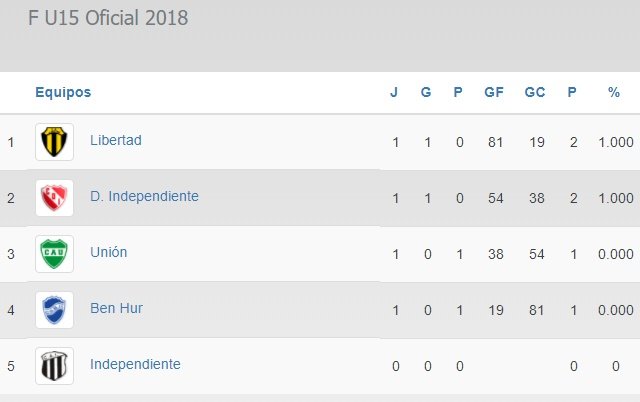
Task: Click the G wins column header
Action: [426, 92]
